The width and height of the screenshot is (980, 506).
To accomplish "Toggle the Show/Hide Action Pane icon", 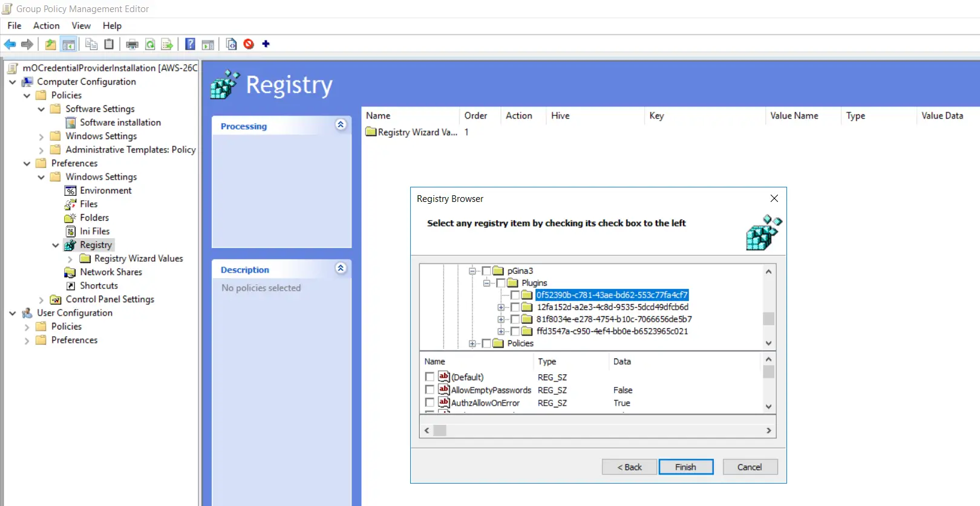I will tap(207, 44).
